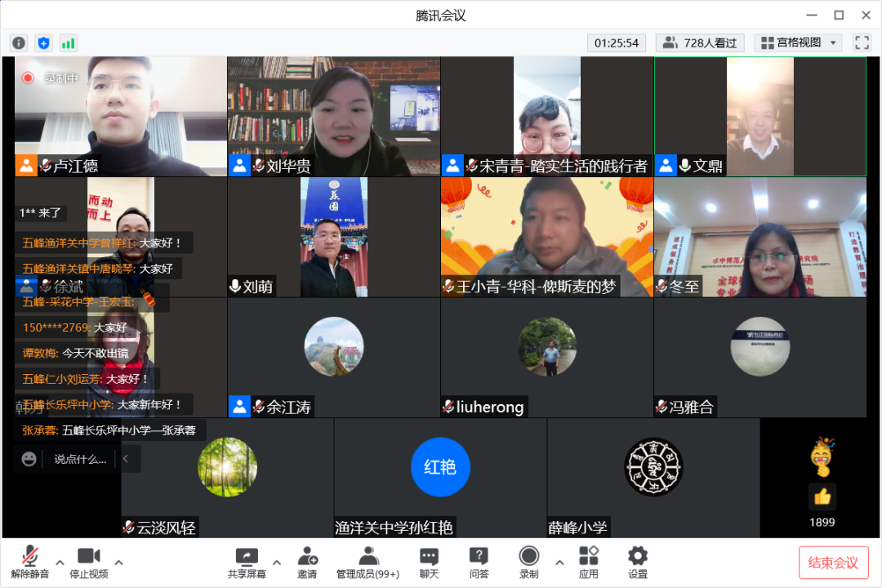Viewport: 882px width, 588px height.
Task: Expand video options arrow beside 停止视频
Action: point(119,562)
